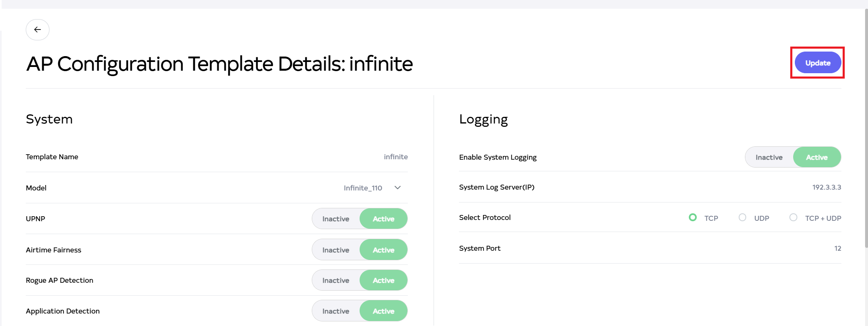The image size is (868, 326).
Task: Set Enable System Logging to Inactive
Action: (769, 157)
